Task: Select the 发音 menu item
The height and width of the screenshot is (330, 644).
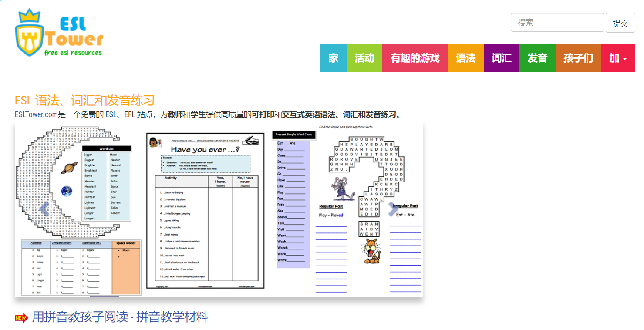Action: click(x=537, y=58)
